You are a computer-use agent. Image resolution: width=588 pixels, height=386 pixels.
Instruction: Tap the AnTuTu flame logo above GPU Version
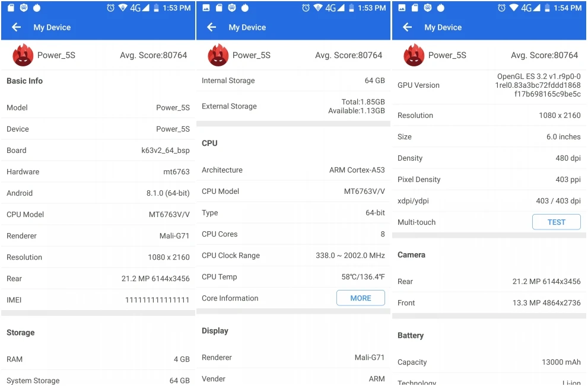point(414,55)
